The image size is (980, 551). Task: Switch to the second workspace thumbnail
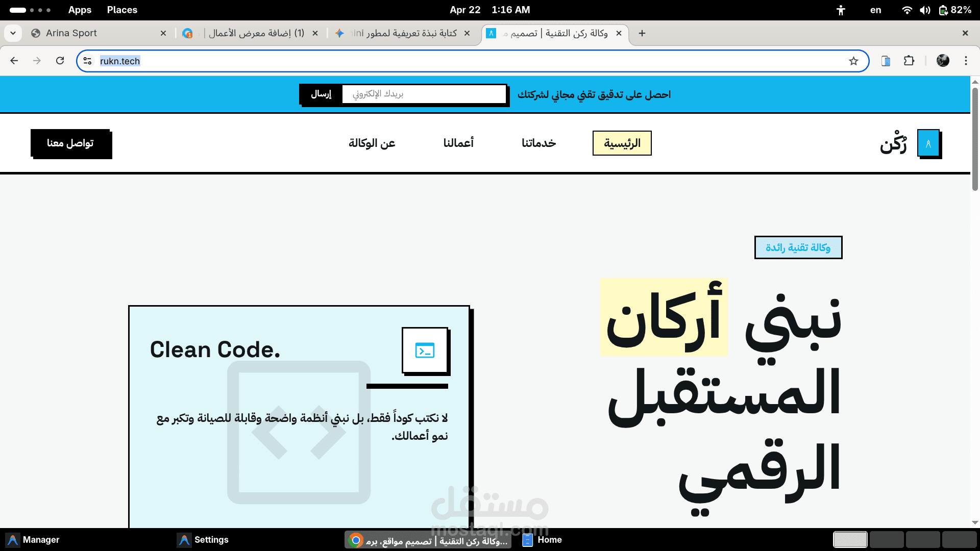887,540
